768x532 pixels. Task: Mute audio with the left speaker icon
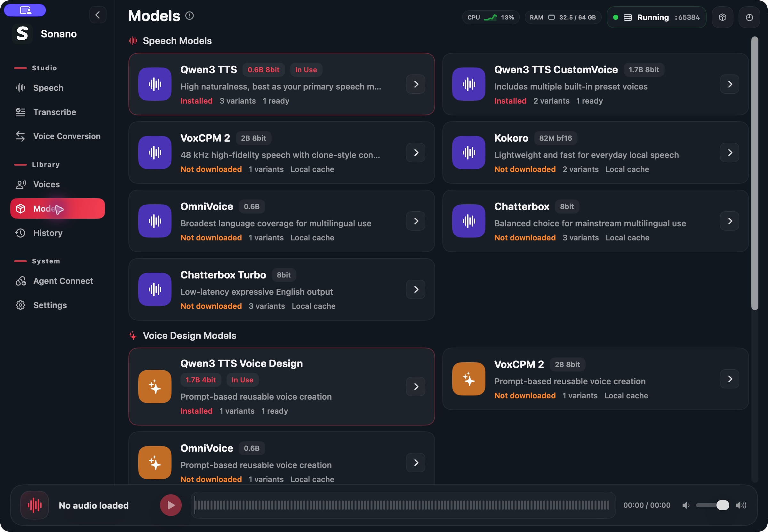(x=686, y=505)
